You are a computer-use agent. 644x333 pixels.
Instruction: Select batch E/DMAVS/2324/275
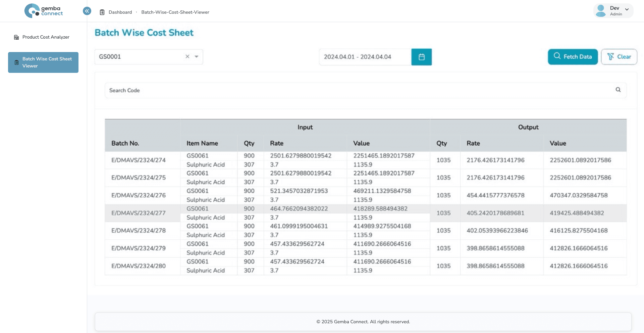click(139, 178)
